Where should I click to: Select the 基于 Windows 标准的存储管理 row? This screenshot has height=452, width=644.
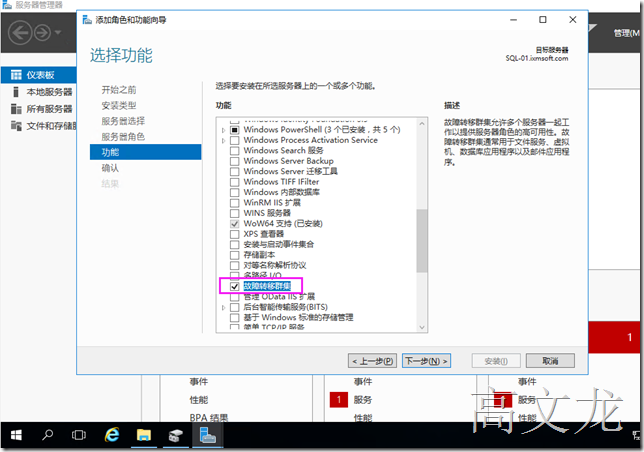(298, 317)
